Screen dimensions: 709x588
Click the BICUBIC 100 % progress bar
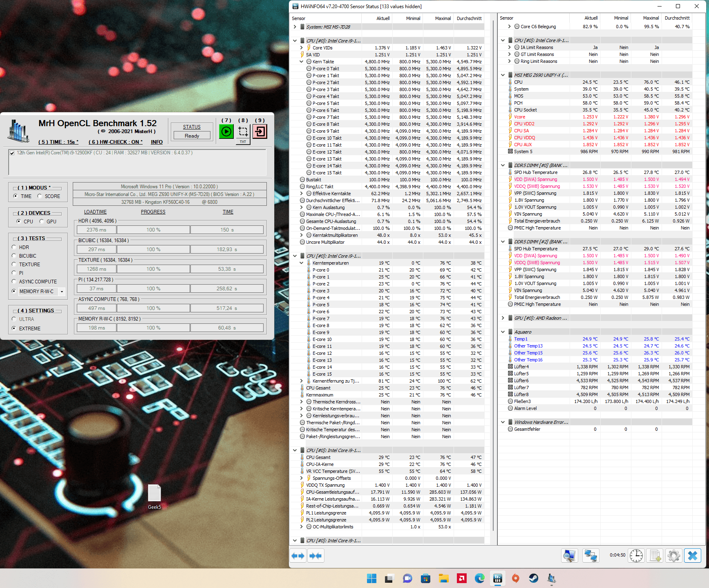[x=154, y=249]
